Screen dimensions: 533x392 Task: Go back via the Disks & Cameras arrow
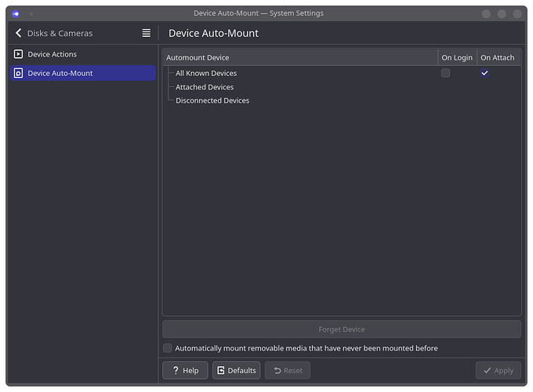pos(18,33)
